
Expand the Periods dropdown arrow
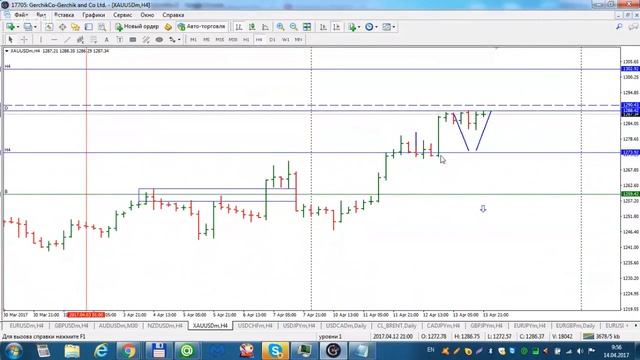(376, 27)
